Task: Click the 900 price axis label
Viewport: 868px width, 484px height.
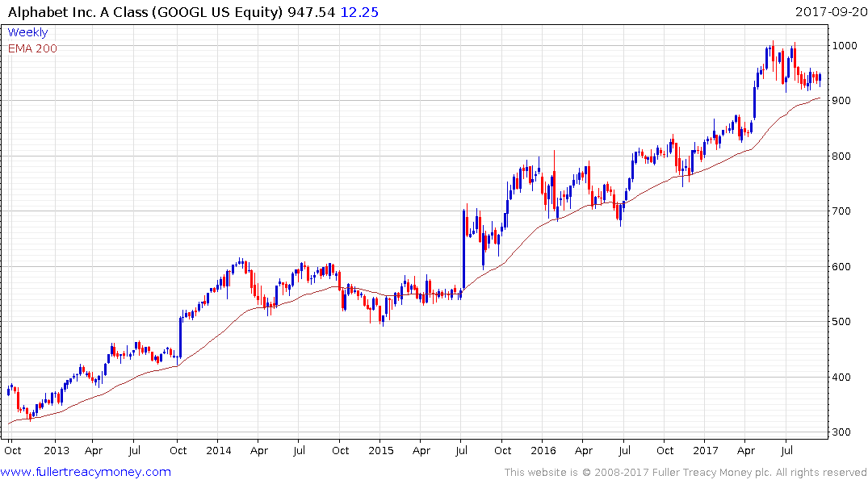Action: [x=841, y=101]
